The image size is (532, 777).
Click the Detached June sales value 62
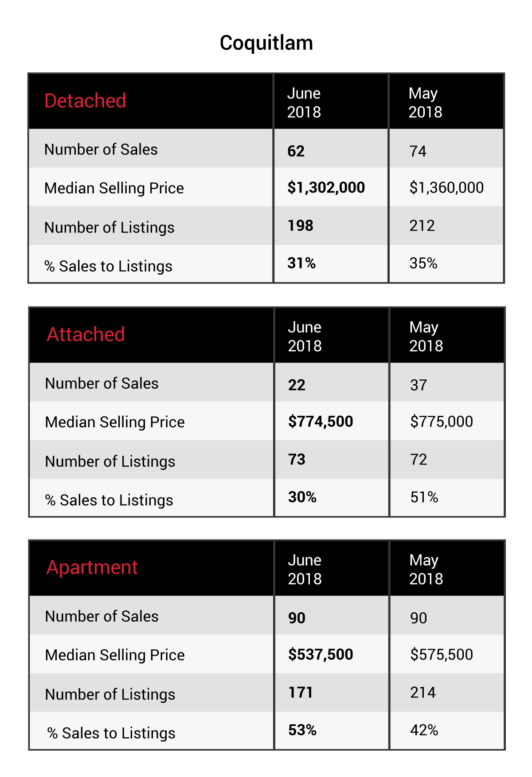click(296, 151)
